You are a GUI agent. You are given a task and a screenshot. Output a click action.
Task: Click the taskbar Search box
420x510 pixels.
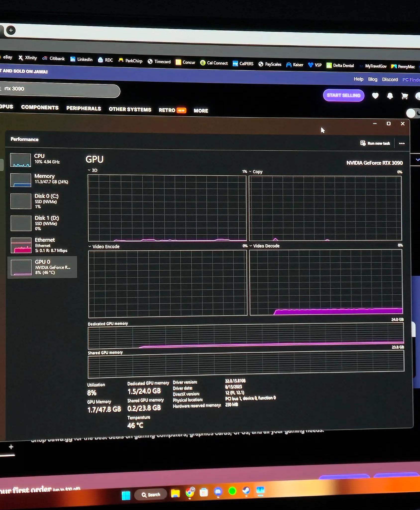click(x=151, y=495)
